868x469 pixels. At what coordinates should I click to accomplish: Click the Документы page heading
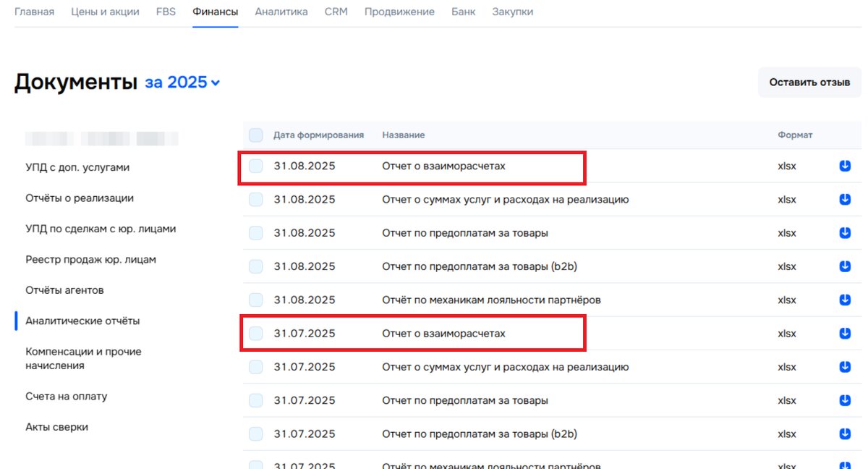(75, 83)
